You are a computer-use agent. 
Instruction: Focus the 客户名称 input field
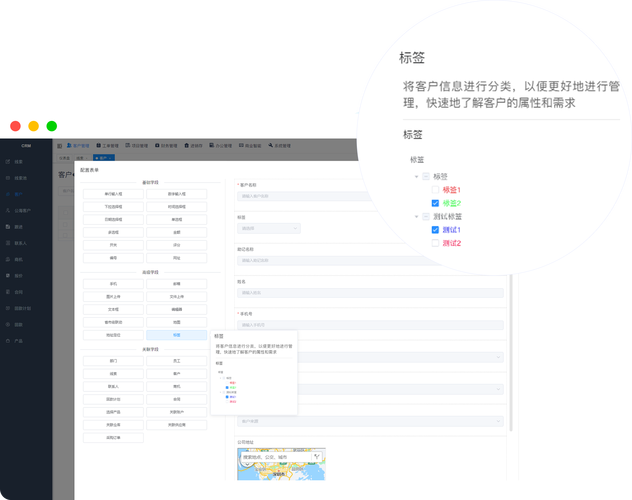point(306,196)
